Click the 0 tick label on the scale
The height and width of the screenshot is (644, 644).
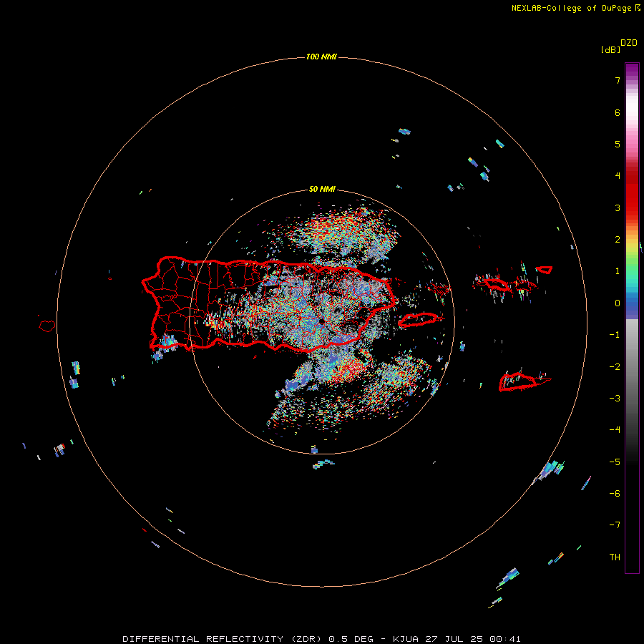tap(618, 303)
